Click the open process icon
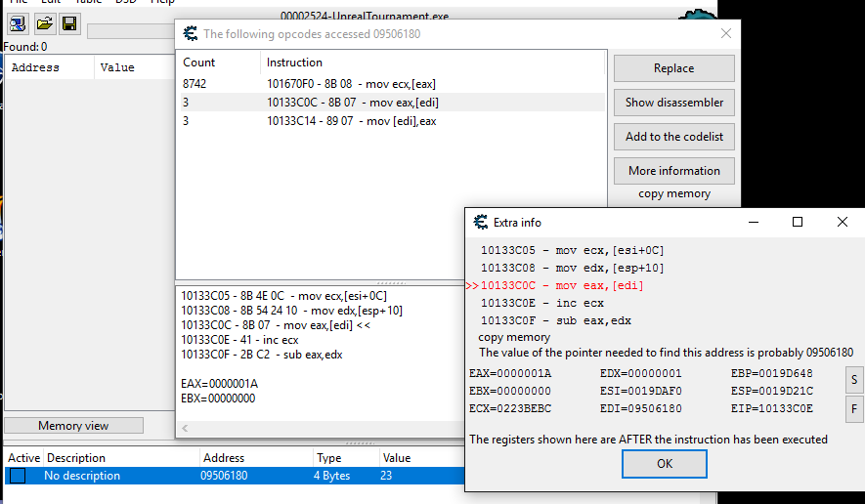This screenshot has width=865, height=504. coord(18,22)
